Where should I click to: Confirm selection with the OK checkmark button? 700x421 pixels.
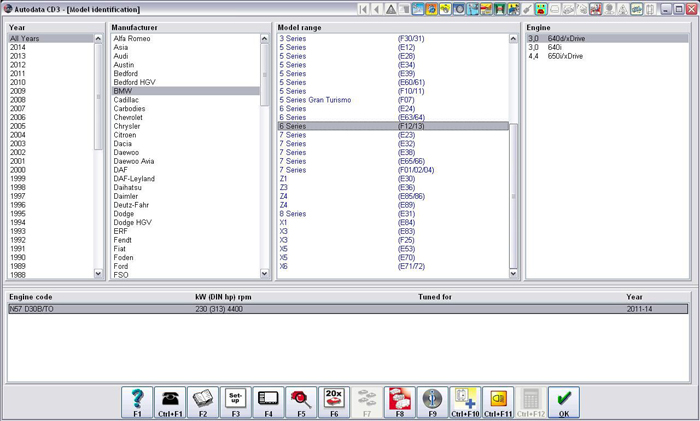pyautogui.click(x=564, y=402)
